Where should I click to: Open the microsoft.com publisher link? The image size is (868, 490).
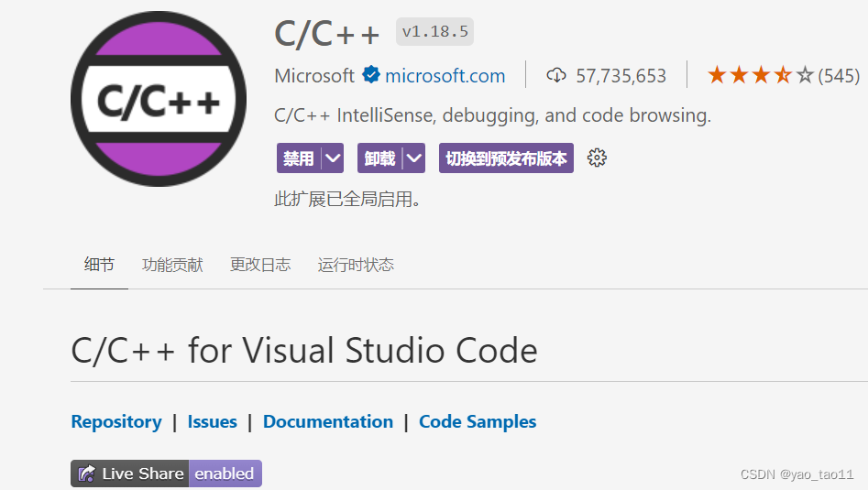(x=445, y=76)
